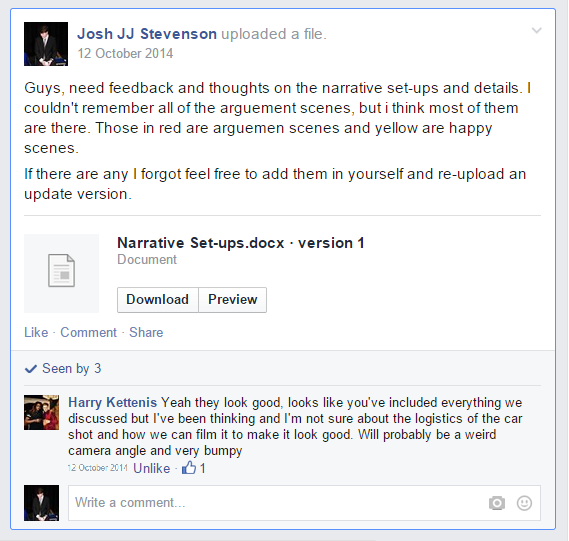The image size is (569, 541).
Task: Like the uploaded file post
Action: click(36, 332)
